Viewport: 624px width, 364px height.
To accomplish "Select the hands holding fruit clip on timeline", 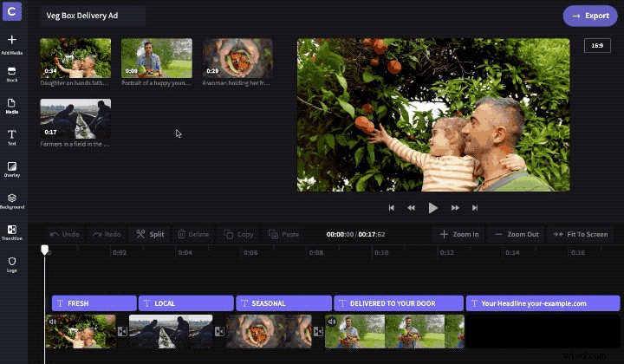I will pos(269,331).
